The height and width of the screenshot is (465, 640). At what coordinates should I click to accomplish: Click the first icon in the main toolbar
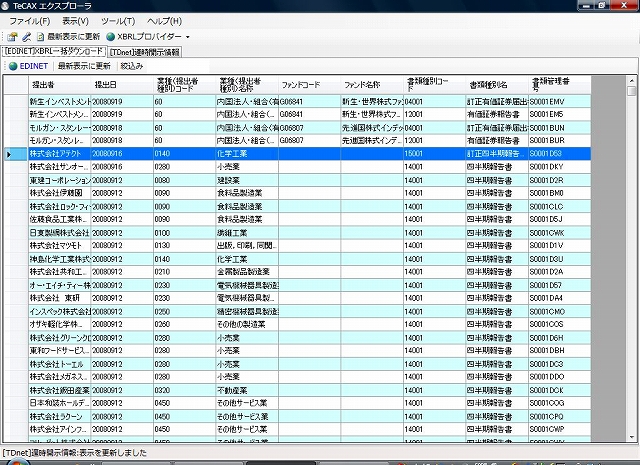[12, 36]
